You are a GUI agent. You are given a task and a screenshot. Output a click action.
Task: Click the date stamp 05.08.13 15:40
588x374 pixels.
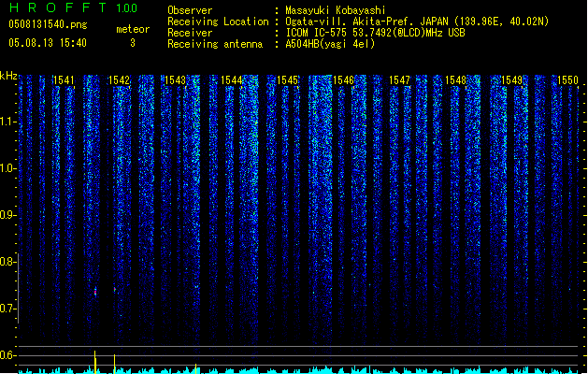click(48, 43)
